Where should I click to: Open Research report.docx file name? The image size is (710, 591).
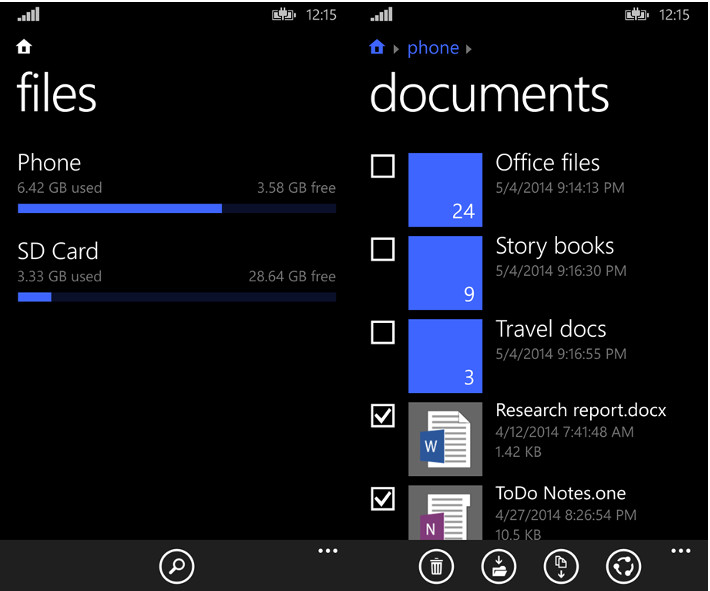(581, 410)
